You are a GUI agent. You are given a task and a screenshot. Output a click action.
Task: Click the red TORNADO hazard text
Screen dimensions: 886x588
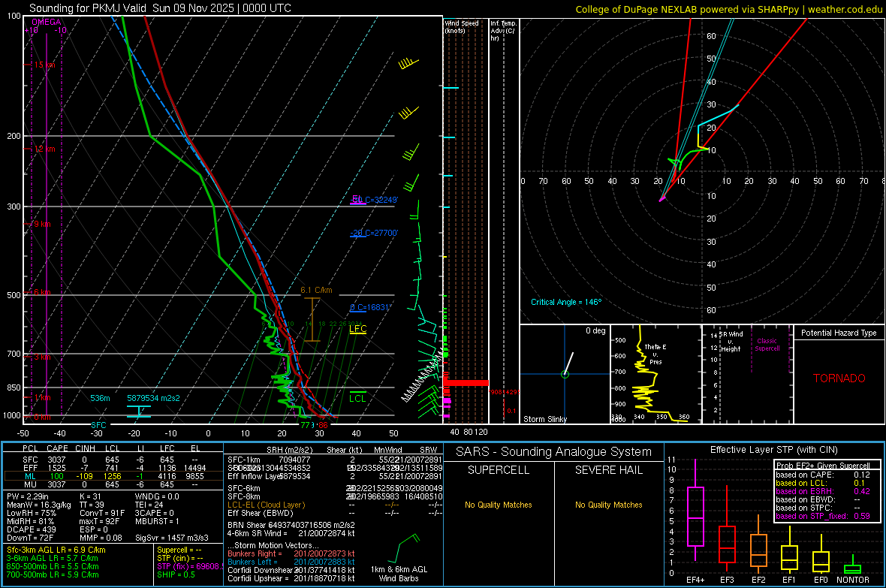[839, 378]
